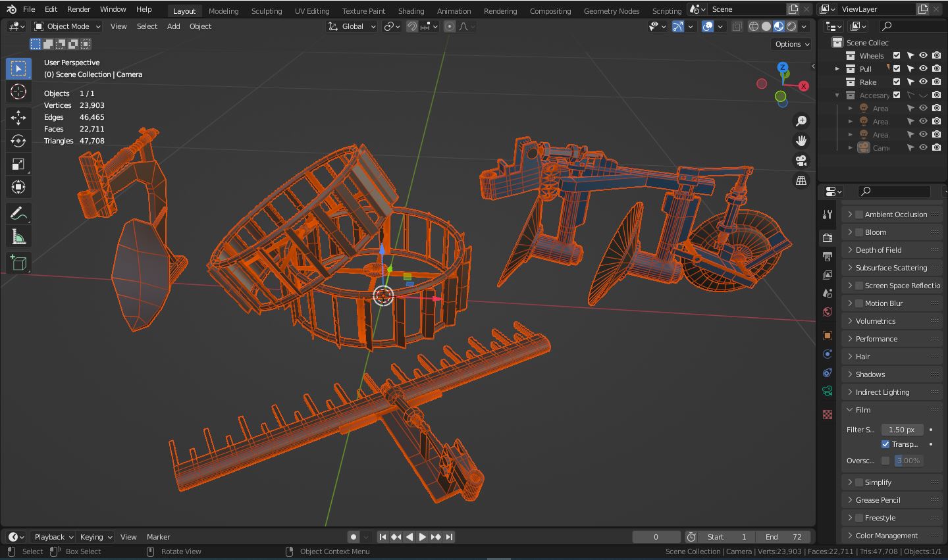This screenshot has height=560, width=948.
Task: Activate the Cursor tool in toolbar
Action: click(x=18, y=91)
